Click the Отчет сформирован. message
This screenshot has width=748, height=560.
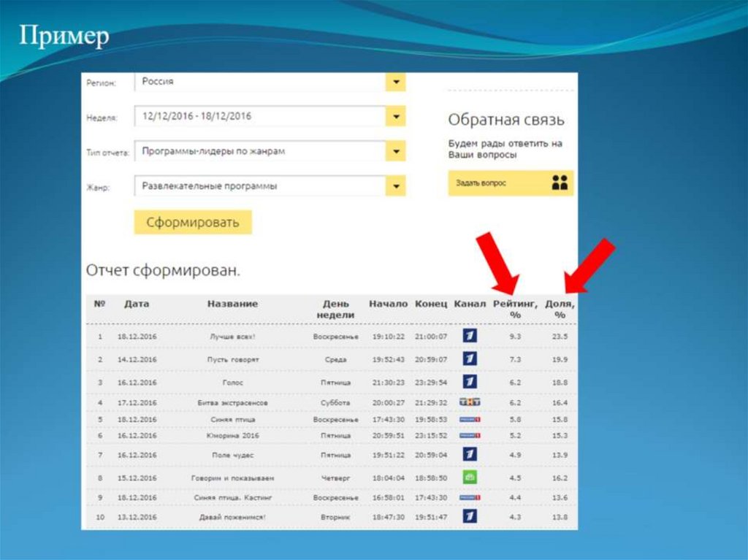(x=163, y=270)
